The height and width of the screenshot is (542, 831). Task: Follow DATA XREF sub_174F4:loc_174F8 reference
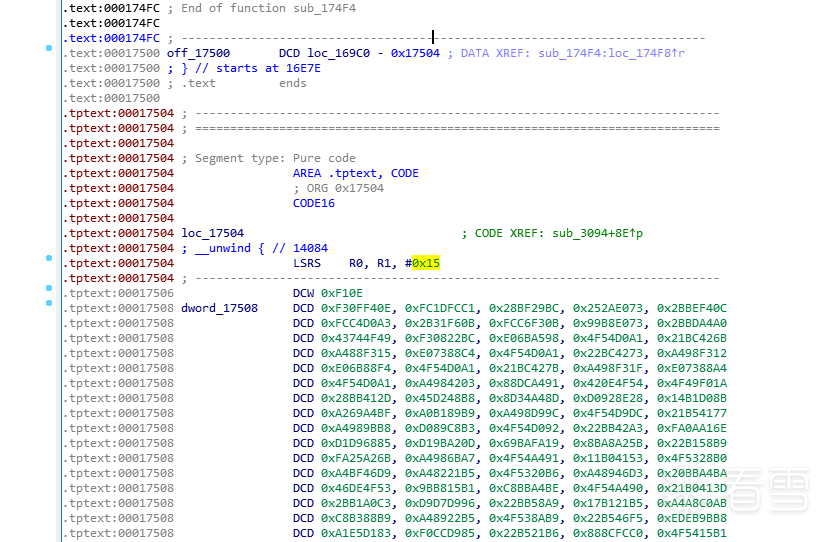coord(612,53)
